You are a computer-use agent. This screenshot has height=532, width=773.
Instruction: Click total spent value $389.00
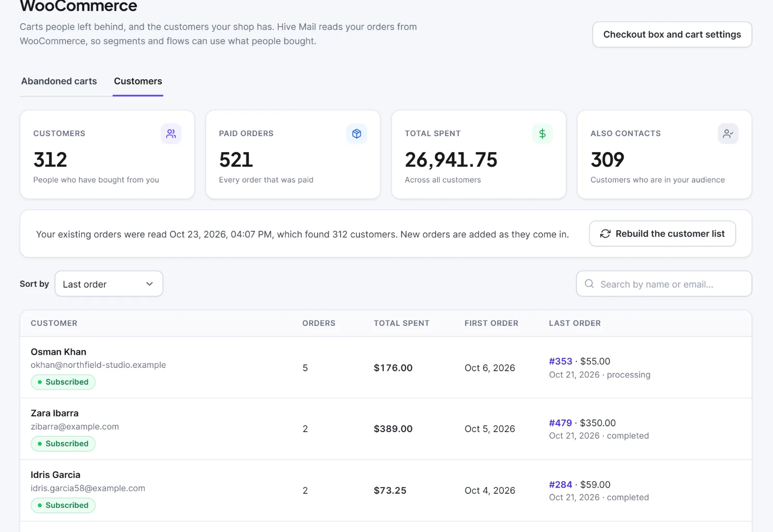393,429
